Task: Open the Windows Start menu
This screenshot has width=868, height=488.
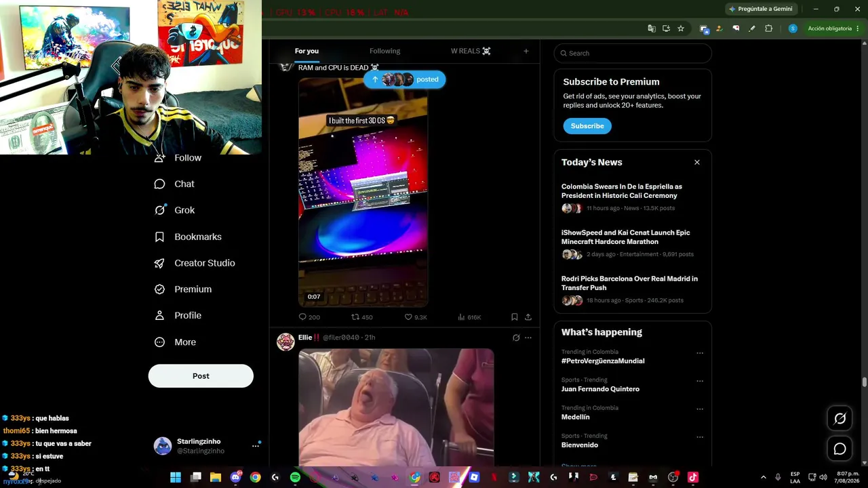Action: [176, 477]
